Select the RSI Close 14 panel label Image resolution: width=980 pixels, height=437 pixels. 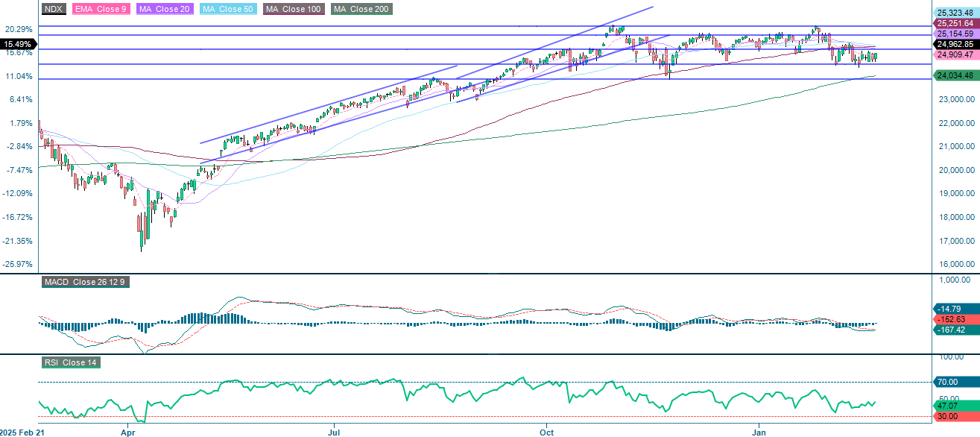pyautogui.click(x=71, y=362)
